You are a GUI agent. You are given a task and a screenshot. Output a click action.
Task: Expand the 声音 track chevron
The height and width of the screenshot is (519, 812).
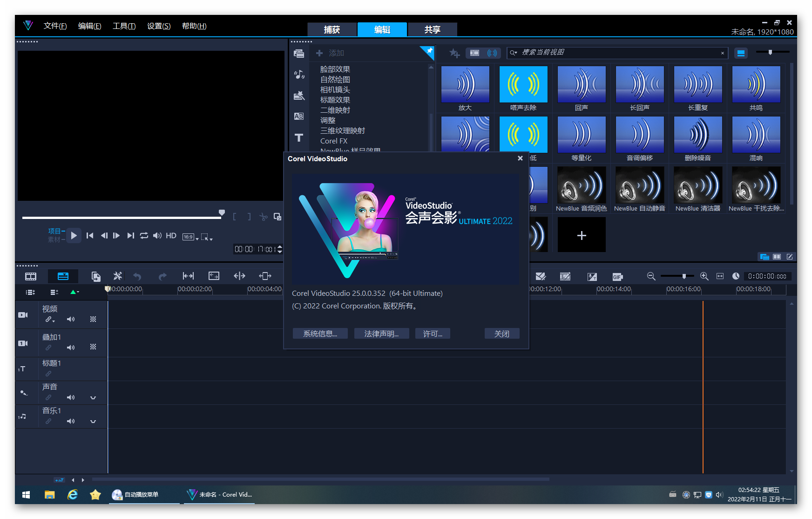coord(93,397)
